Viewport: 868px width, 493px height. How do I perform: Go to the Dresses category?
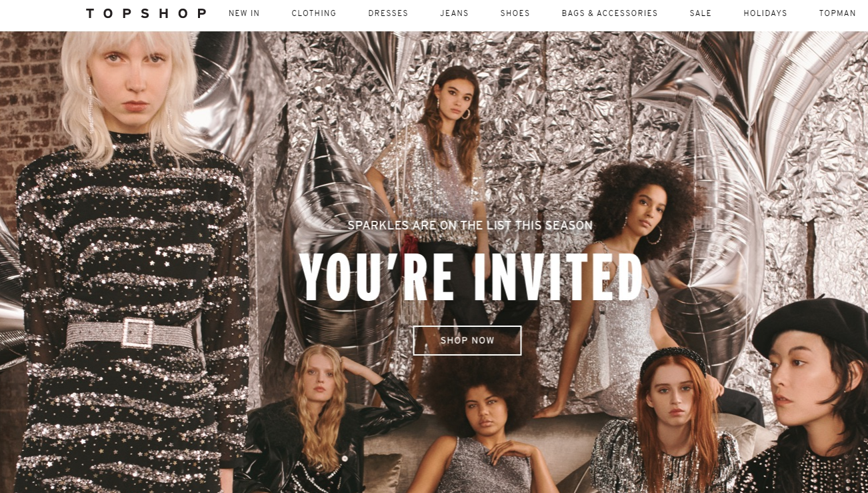pos(388,13)
